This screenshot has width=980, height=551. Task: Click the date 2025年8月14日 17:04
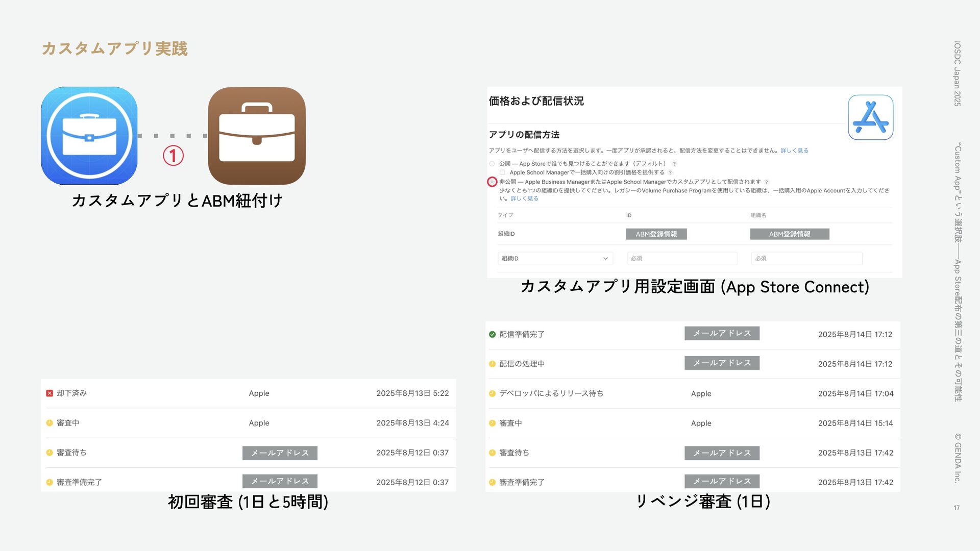coord(855,394)
